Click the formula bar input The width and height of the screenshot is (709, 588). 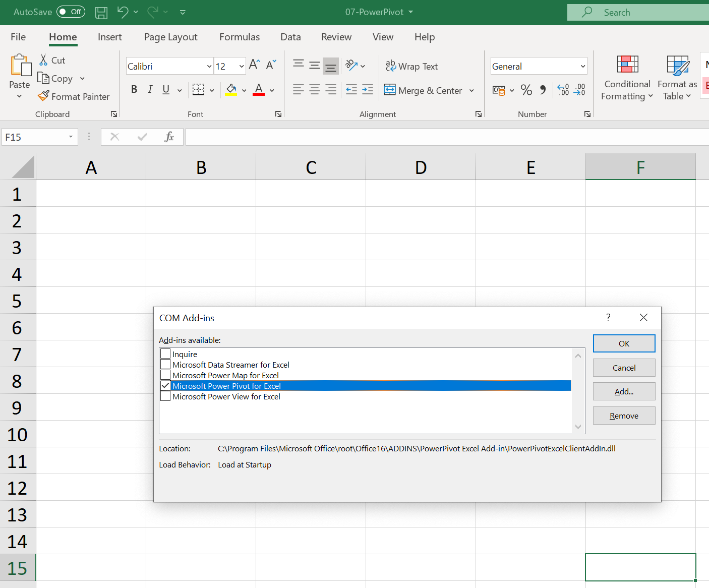point(447,137)
